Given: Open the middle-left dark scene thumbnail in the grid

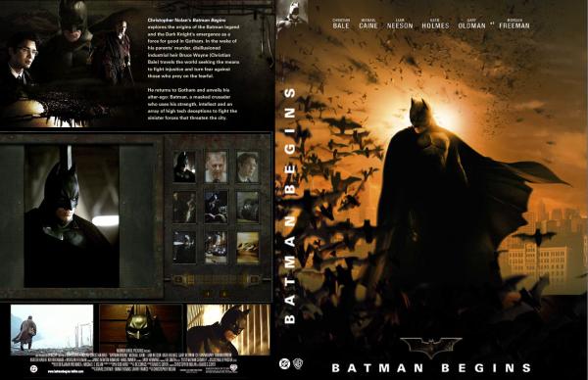Looking at the screenshot, I should point(184,207).
